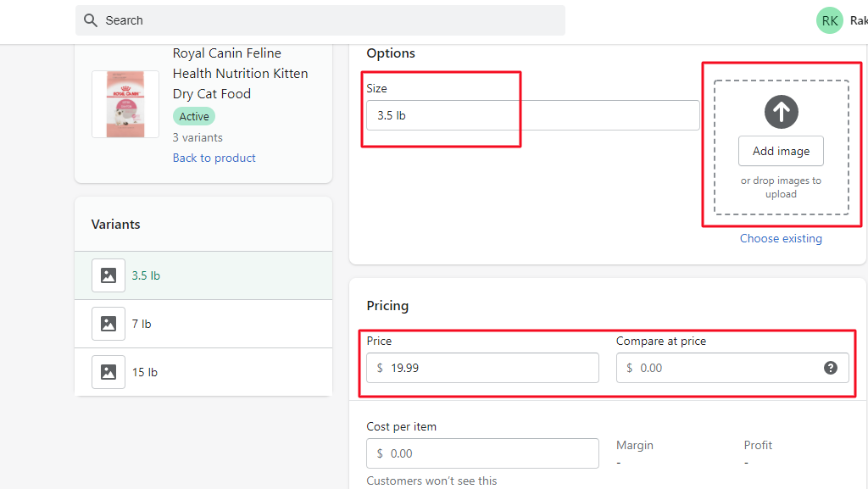This screenshot has width=868, height=489.
Task: Click the Cost per item field
Action: click(x=481, y=453)
